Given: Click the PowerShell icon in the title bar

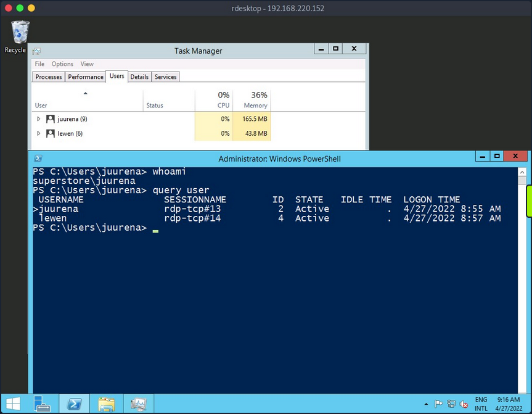Looking at the screenshot, I should [38, 159].
